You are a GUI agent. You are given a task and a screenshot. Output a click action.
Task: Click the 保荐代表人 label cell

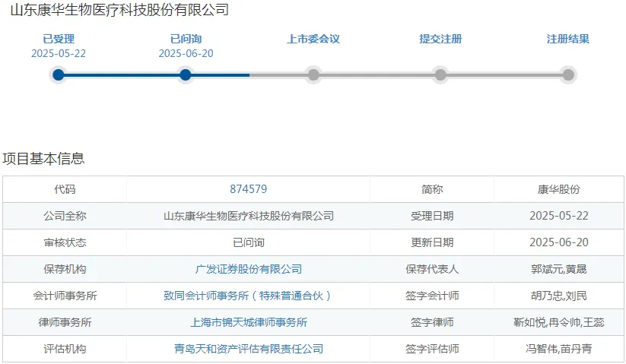(432, 269)
